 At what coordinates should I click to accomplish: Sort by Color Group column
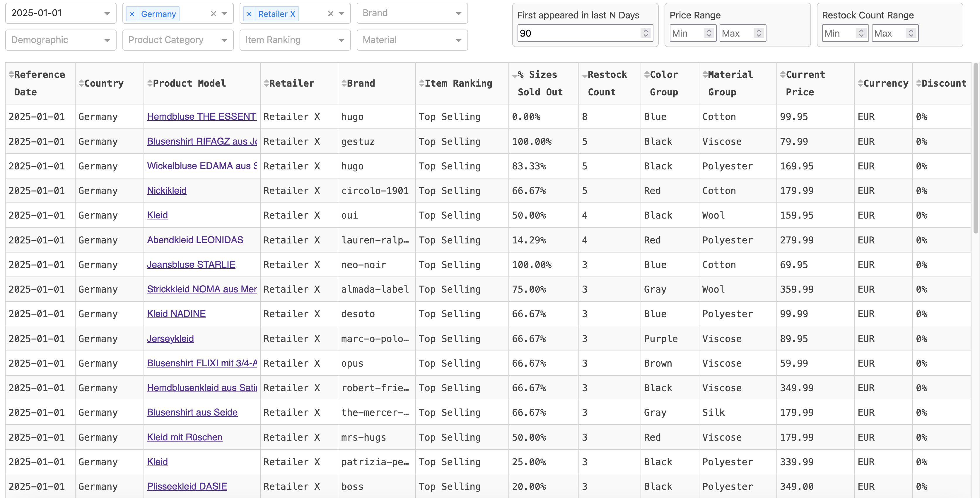(647, 75)
